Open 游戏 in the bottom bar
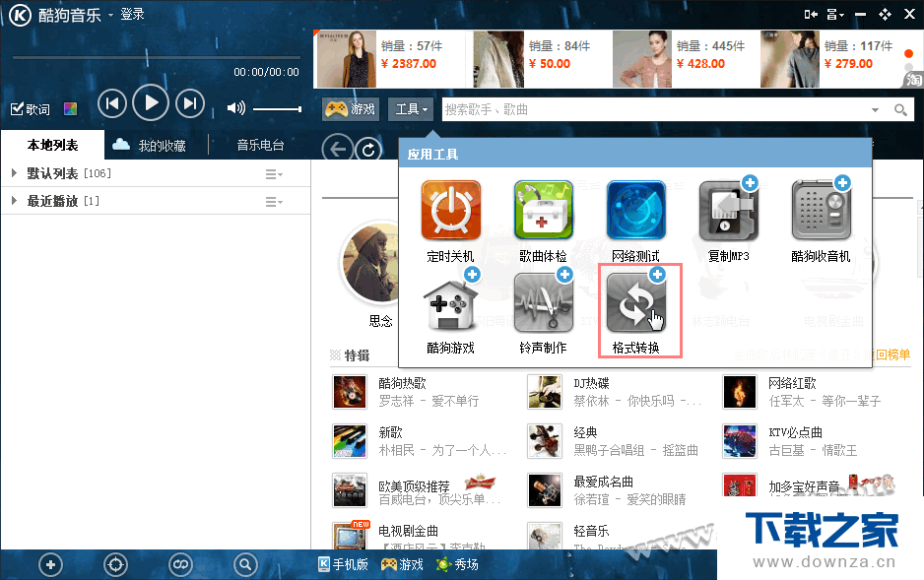 click(x=402, y=564)
